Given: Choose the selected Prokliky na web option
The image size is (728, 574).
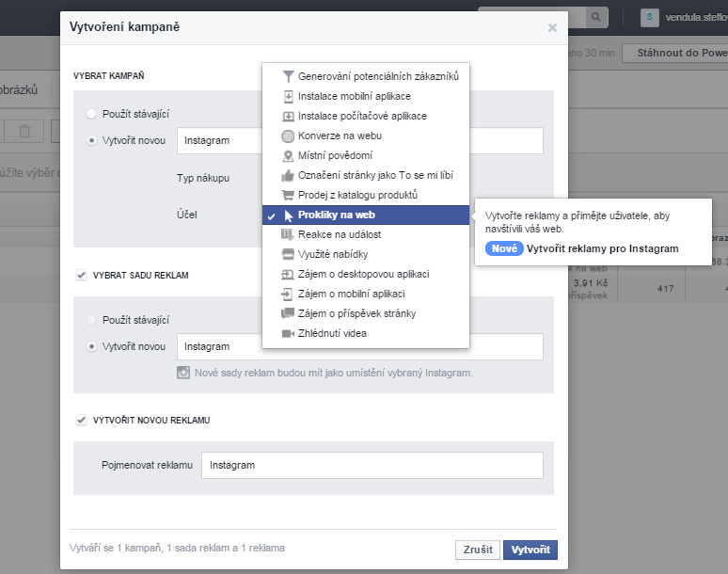Looking at the screenshot, I should click(x=366, y=215).
